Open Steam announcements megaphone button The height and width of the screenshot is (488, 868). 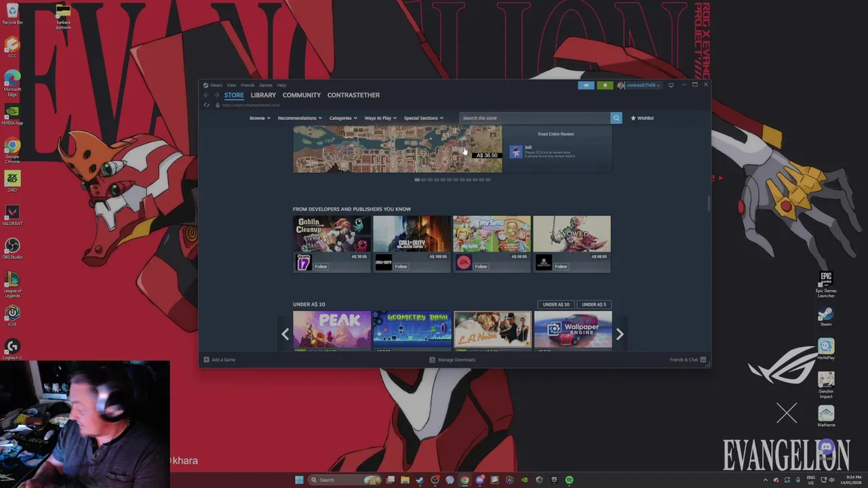586,85
